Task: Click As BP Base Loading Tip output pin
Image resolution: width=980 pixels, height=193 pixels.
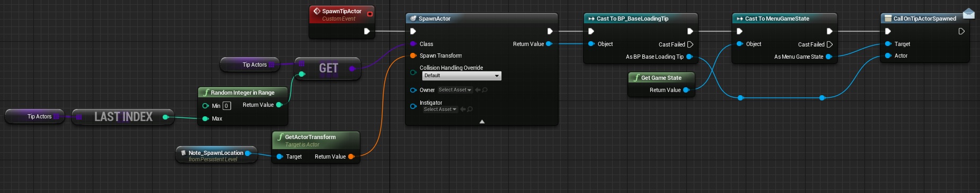Action: [x=690, y=57]
